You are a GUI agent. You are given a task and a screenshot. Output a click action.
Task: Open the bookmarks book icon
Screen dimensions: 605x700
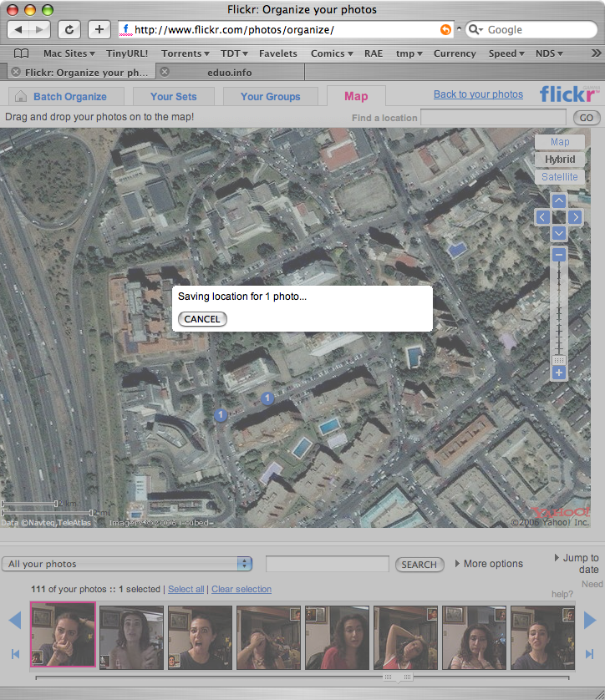coord(21,53)
